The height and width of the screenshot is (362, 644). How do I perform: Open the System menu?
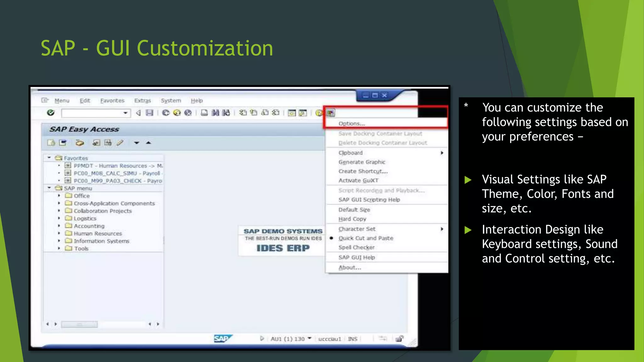click(171, 101)
